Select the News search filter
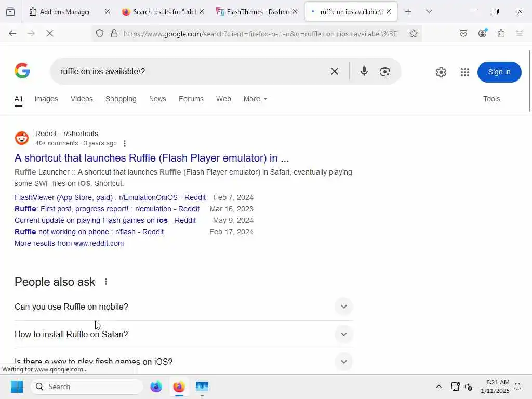The width and height of the screenshot is (532, 399). pyautogui.click(x=157, y=99)
